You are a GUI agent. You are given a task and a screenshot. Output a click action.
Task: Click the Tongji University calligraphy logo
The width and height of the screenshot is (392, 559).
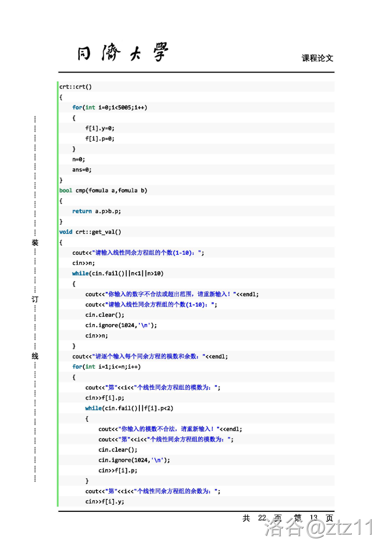click(x=123, y=53)
